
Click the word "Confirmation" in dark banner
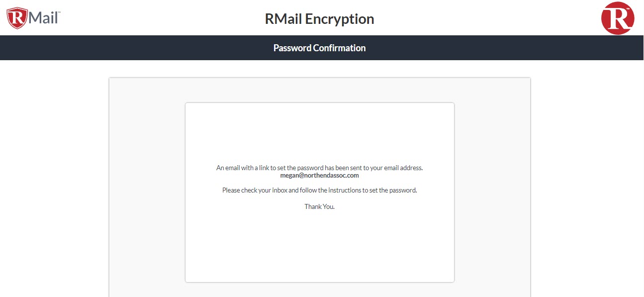339,48
